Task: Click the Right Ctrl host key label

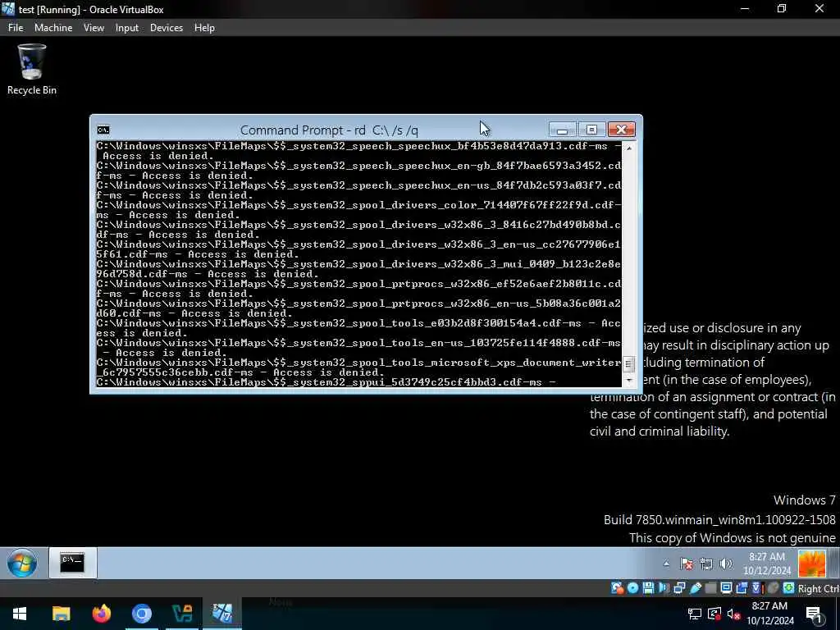Action: point(819,589)
